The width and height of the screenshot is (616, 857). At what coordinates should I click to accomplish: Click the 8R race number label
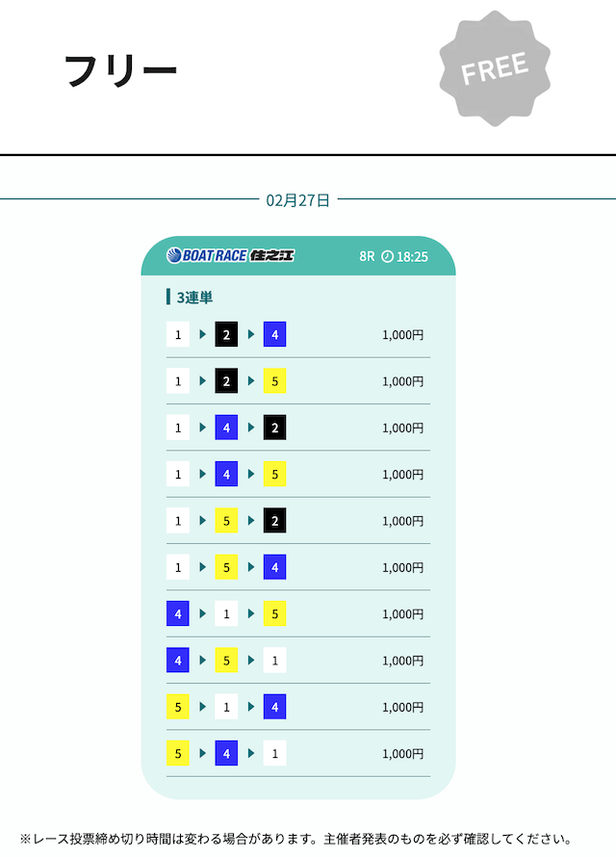pyautogui.click(x=367, y=257)
